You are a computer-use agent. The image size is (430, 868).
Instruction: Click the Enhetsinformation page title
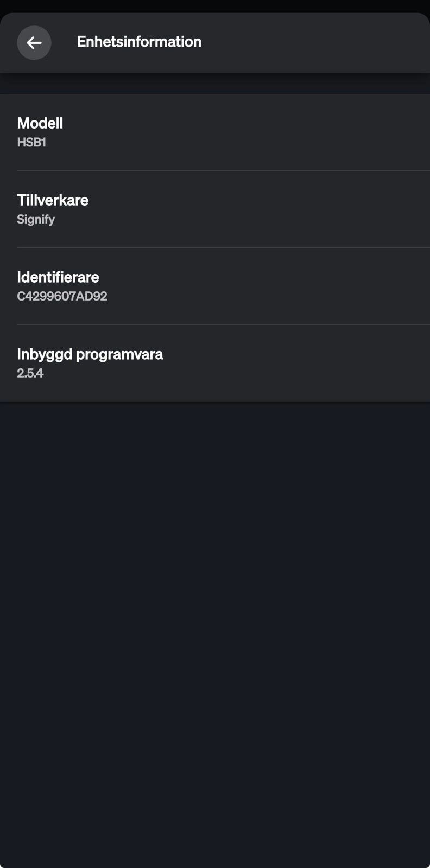[139, 42]
